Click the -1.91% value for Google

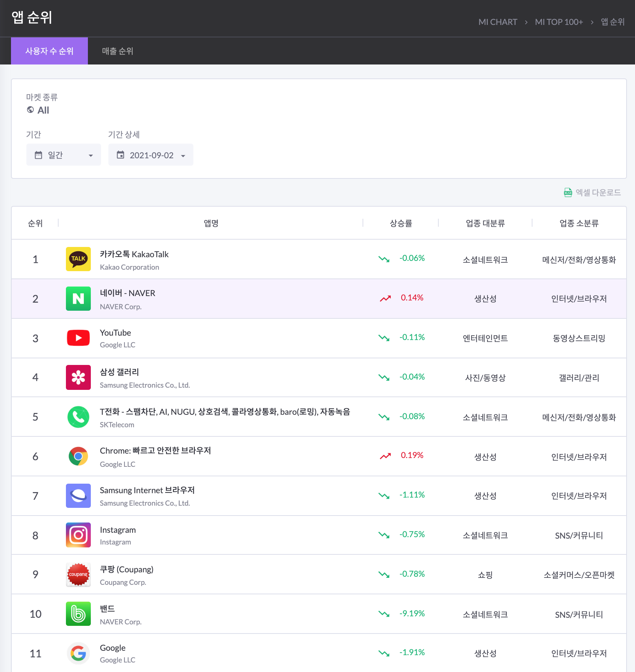click(412, 652)
